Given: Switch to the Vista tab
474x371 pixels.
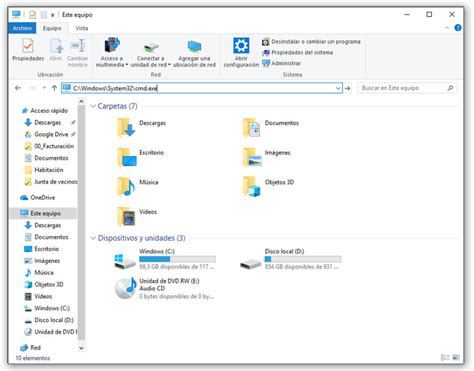Looking at the screenshot, I should click(82, 28).
